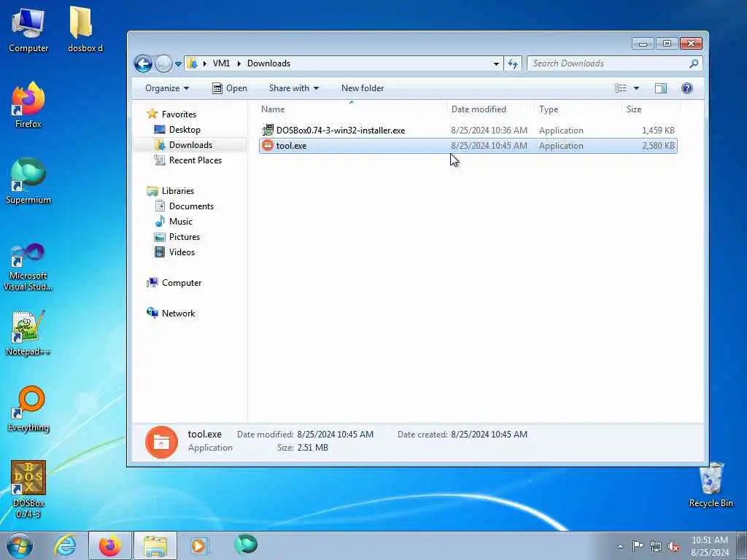The height and width of the screenshot is (560, 747).
Task: Select the tool.exe file name
Action: pyautogui.click(x=291, y=146)
